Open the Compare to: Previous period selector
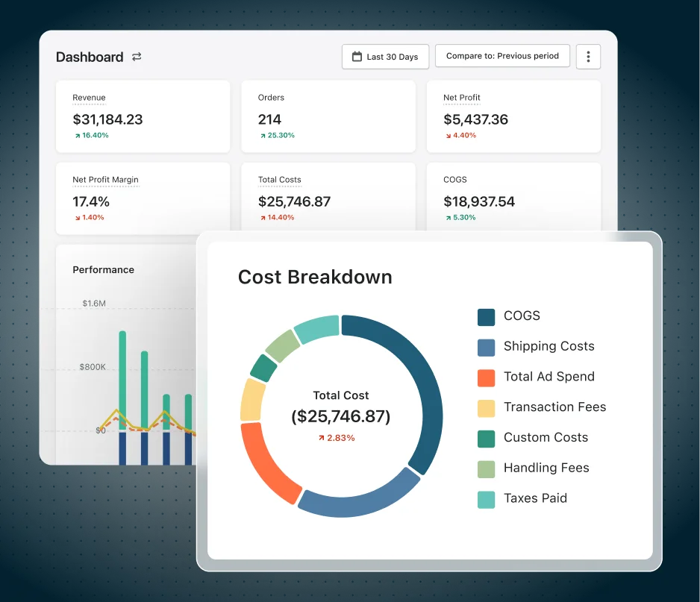Image resolution: width=700 pixels, height=602 pixels. [502, 56]
